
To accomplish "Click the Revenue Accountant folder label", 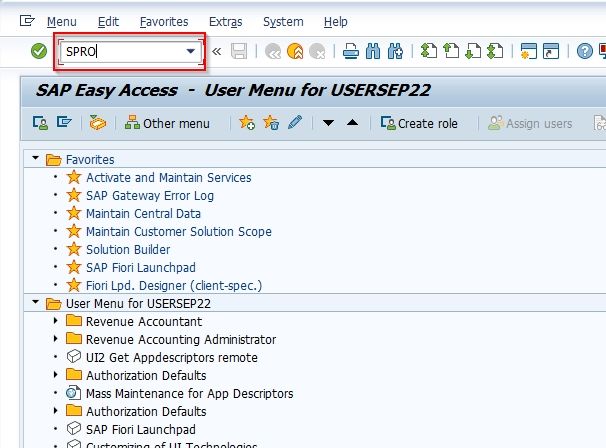I will point(144,322).
